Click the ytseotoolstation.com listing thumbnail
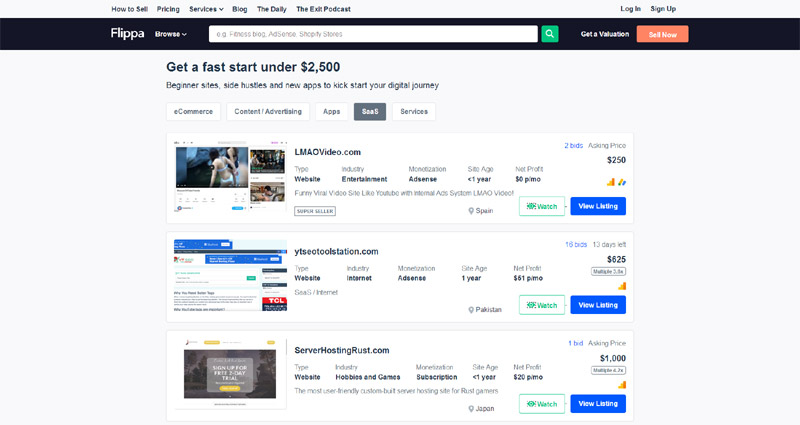Image resolution: width=800 pixels, height=425 pixels. pos(230,275)
